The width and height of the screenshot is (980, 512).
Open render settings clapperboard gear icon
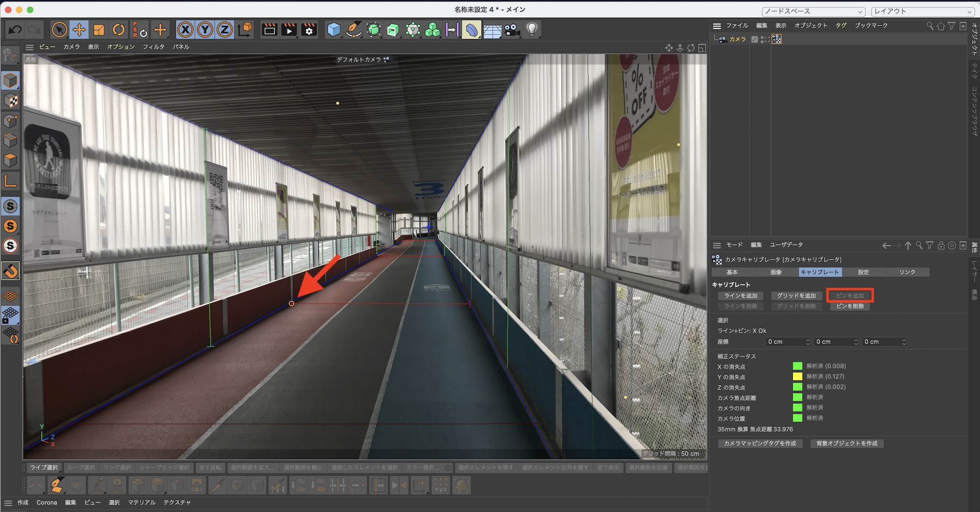(x=309, y=30)
